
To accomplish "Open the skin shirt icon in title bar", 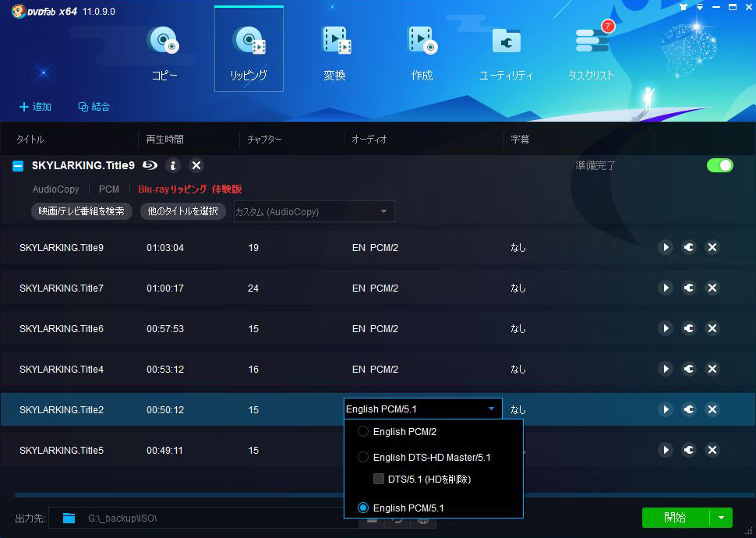I will coord(684,7).
